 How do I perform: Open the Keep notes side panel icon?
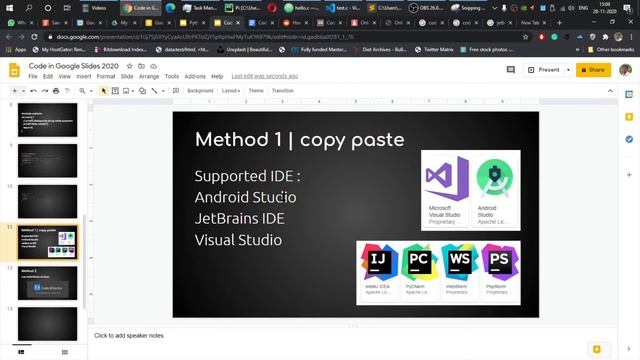(629, 117)
